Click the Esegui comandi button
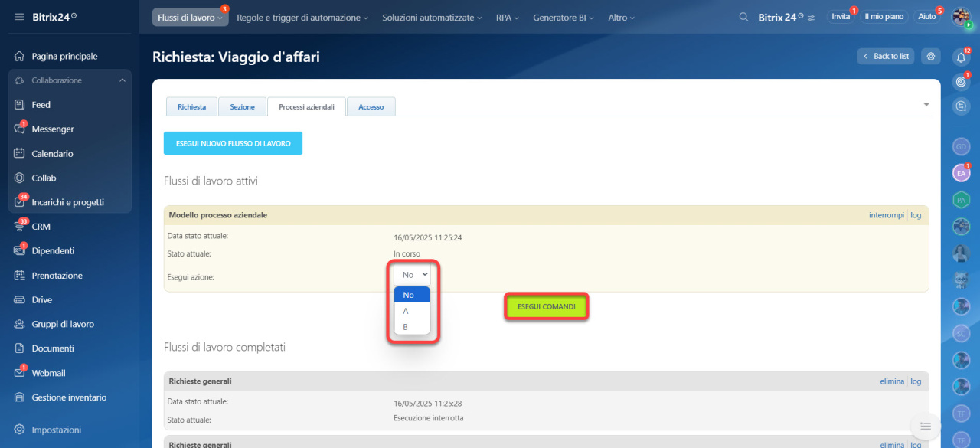This screenshot has width=980, height=448. point(547,306)
